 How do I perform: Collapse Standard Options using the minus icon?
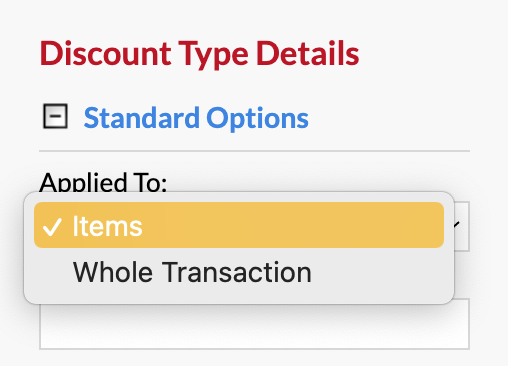coord(55,116)
